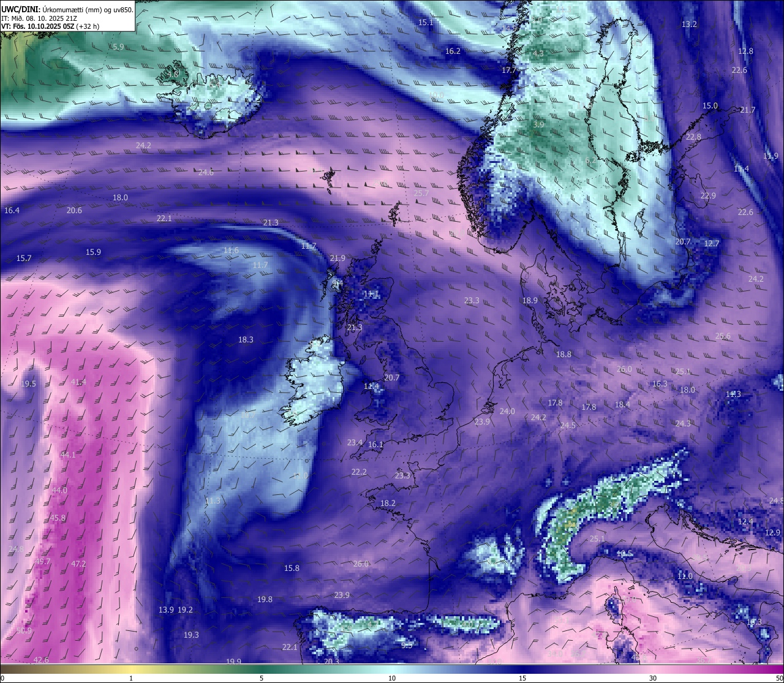The width and height of the screenshot is (784, 683).
Task: Click the map value 25.6
Action: coord(723,336)
